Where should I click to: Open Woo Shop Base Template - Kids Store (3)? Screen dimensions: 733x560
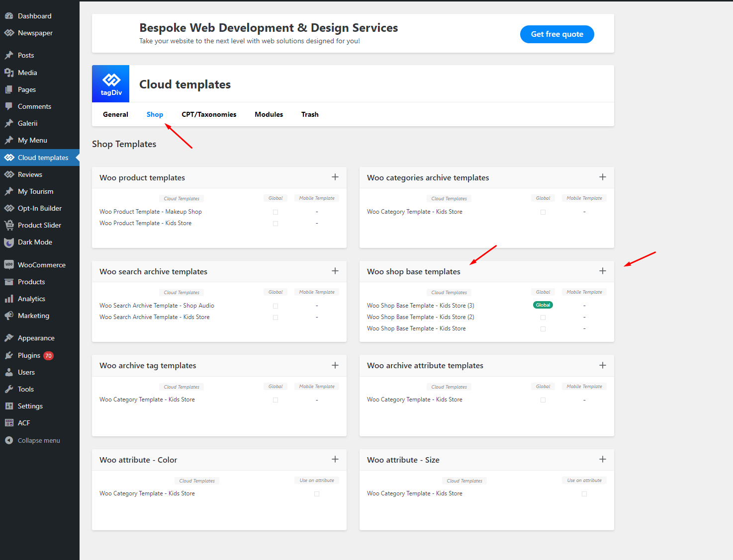tap(421, 306)
